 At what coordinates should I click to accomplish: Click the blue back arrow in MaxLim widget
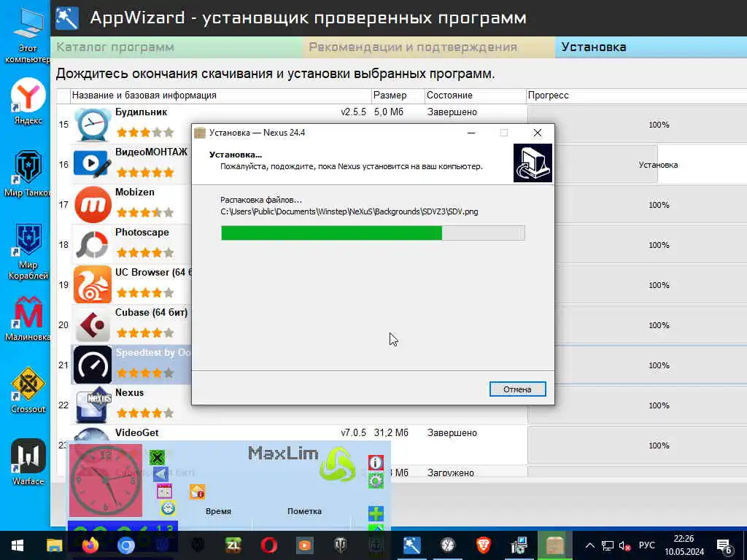click(160, 474)
